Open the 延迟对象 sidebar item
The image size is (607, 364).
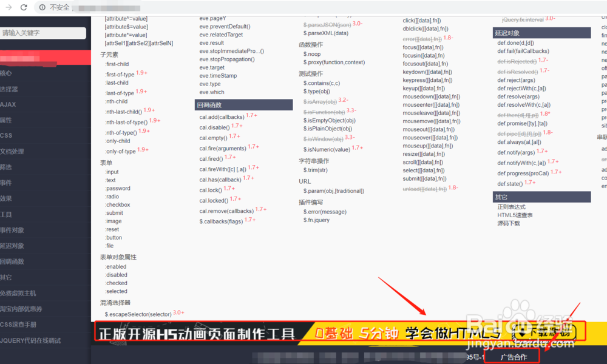coord(12,246)
